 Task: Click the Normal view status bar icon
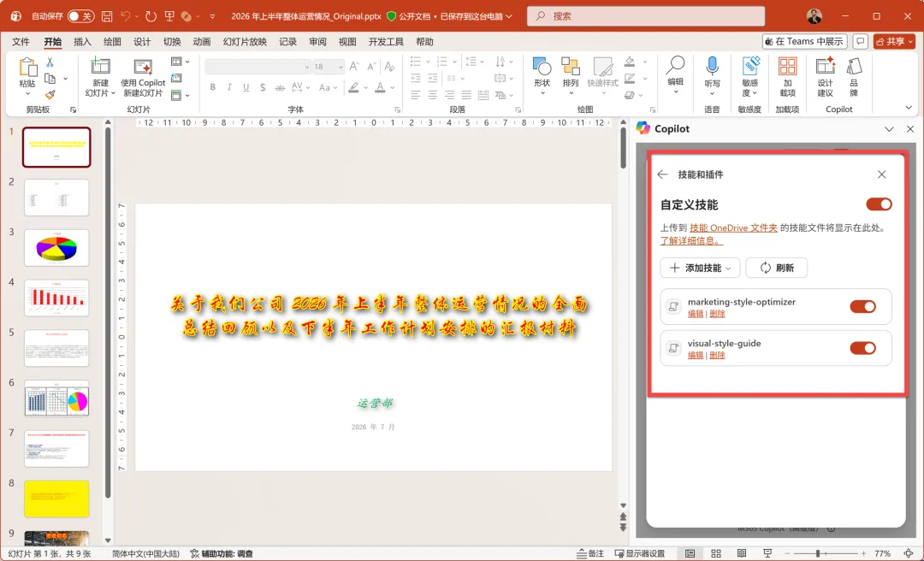coord(690,553)
